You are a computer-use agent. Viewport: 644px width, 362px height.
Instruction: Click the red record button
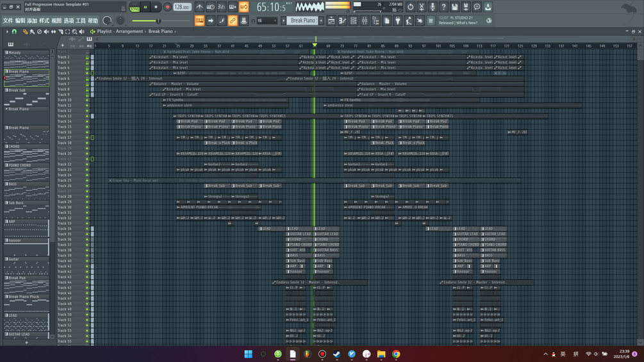pos(167,6)
